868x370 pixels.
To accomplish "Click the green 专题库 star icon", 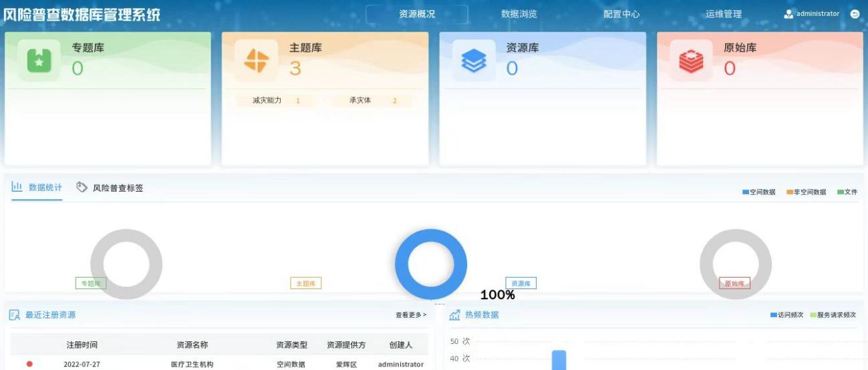I will pos(39,61).
